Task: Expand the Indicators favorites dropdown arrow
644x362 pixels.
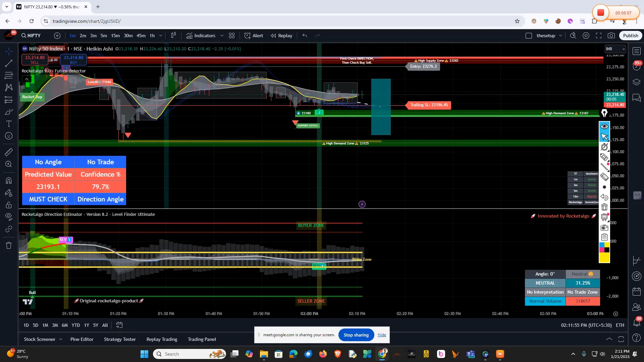Action: click(222, 36)
